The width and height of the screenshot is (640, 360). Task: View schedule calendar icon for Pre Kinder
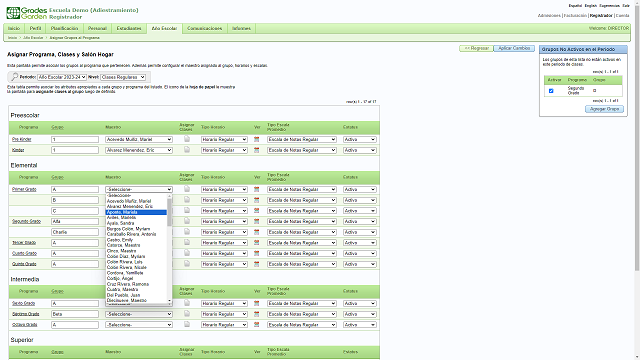tap(256, 139)
